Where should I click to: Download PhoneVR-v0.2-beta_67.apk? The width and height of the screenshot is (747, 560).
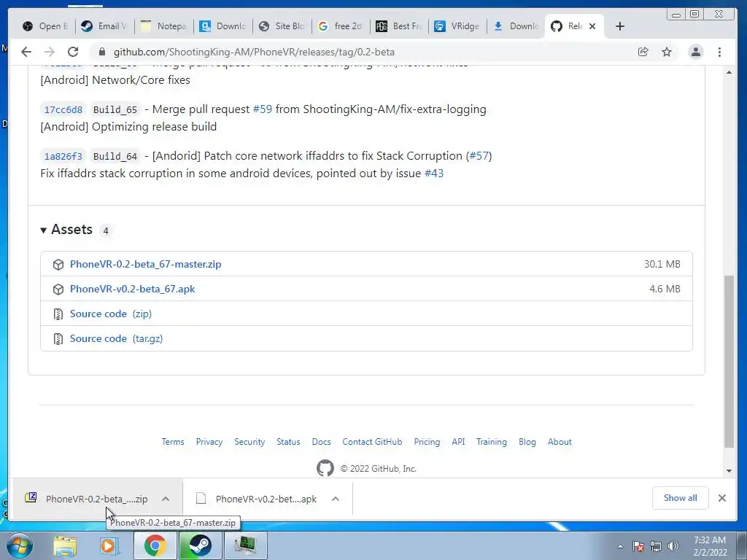(133, 289)
